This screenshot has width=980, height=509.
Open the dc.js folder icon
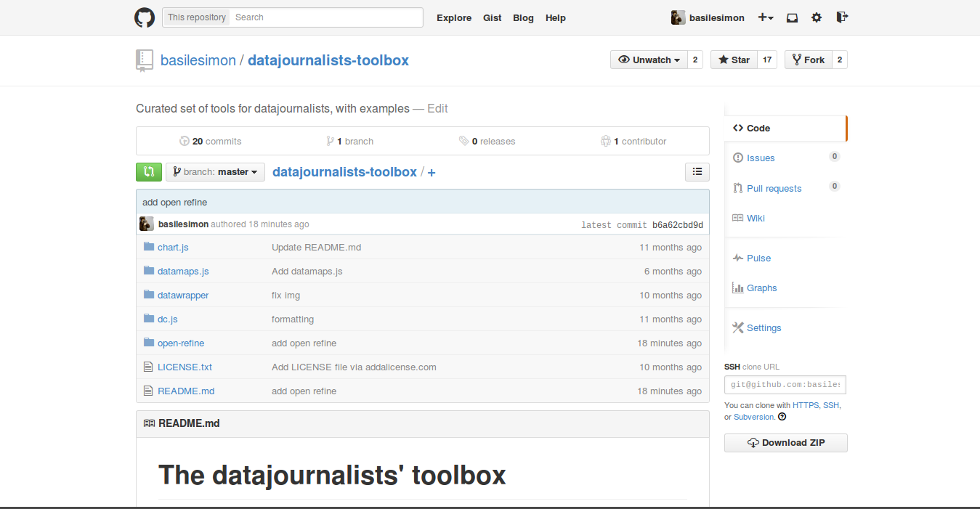pyautogui.click(x=149, y=319)
